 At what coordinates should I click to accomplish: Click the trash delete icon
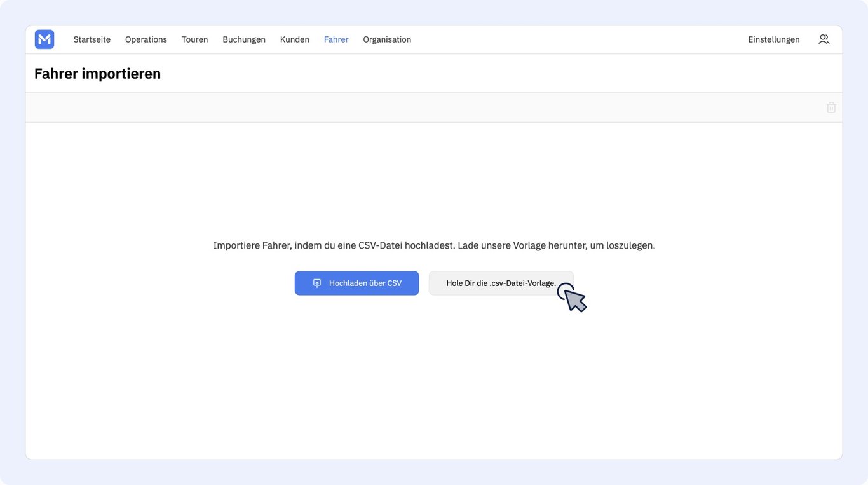[x=831, y=107]
